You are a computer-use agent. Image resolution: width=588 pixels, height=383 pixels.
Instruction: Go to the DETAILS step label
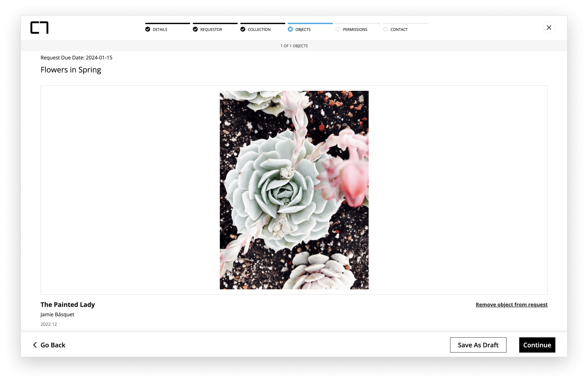160,30
